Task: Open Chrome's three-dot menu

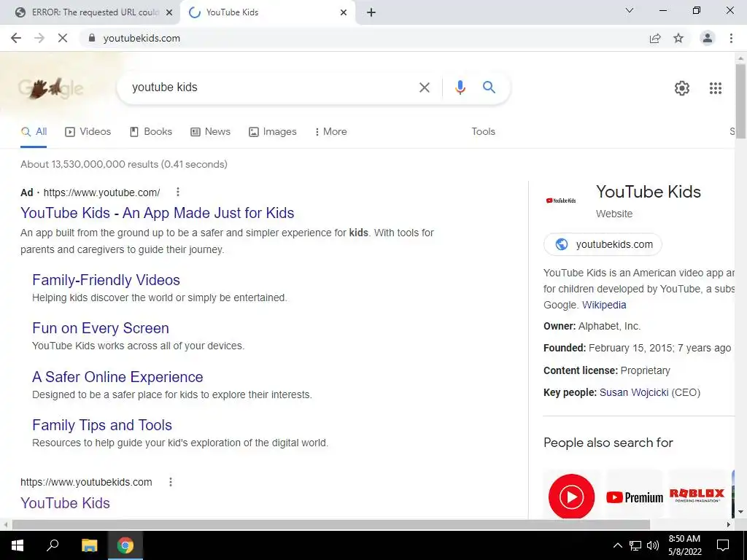Action: coord(731,38)
